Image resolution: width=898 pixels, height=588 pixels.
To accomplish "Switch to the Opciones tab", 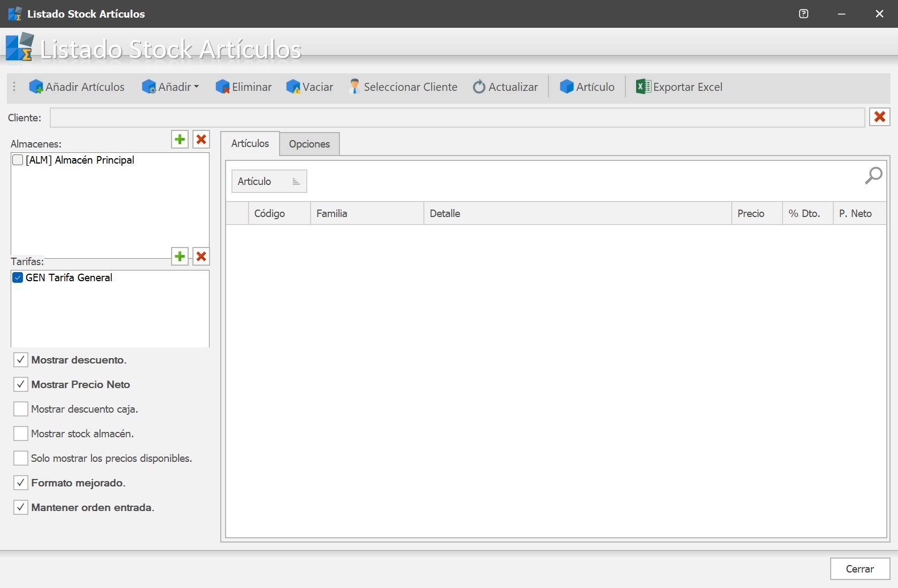I will coord(309,144).
